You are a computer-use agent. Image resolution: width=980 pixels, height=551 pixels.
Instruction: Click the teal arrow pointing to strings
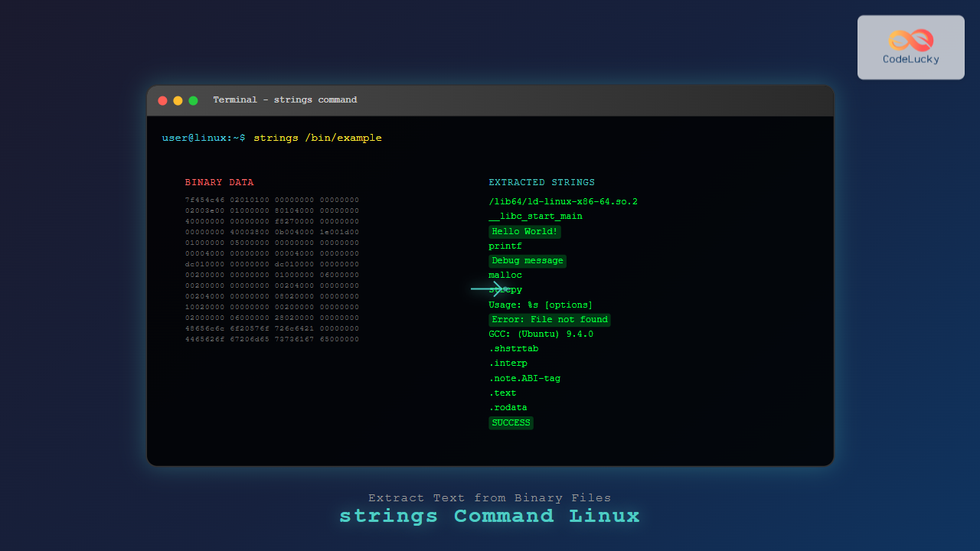488,289
